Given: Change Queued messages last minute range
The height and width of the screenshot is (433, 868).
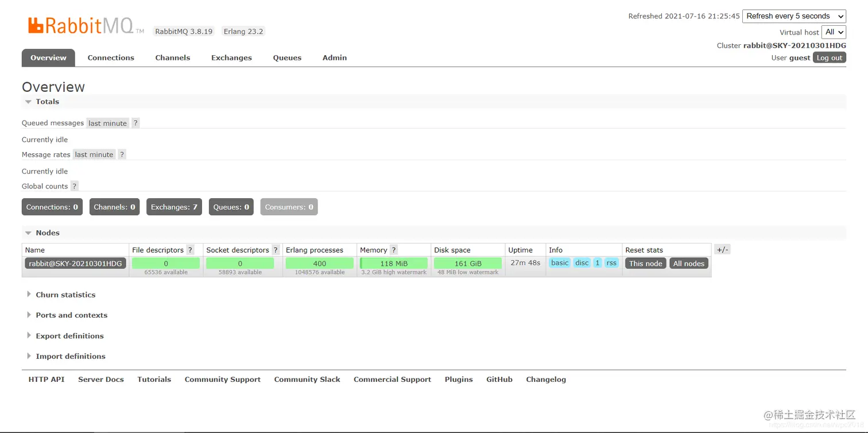Looking at the screenshot, I should 107,123.
